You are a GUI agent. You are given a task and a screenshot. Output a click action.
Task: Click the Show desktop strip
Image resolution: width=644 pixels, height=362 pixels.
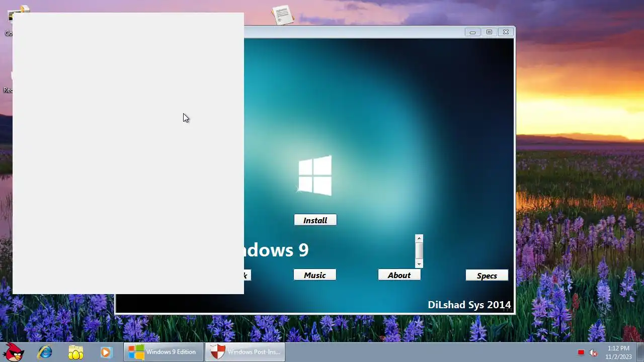[640, 352]
